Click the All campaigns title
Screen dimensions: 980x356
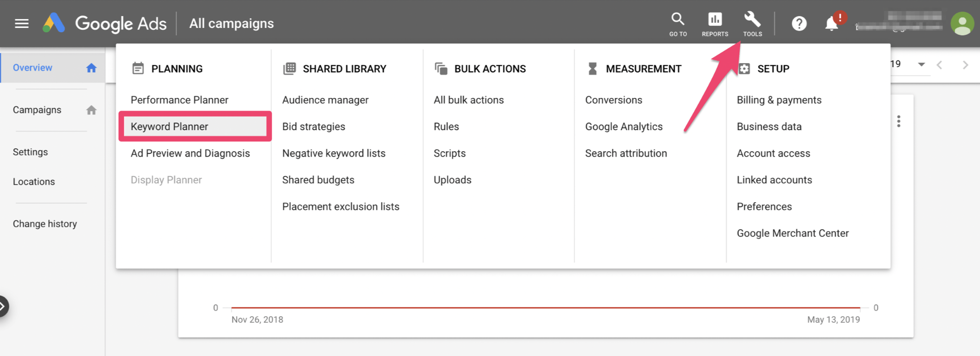(x=231, y=24)
